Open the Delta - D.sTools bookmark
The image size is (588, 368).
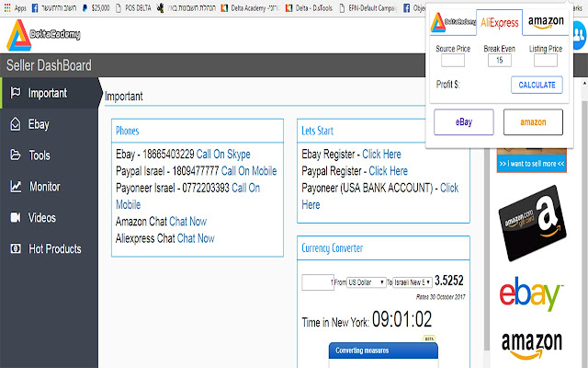click(309, 8)
